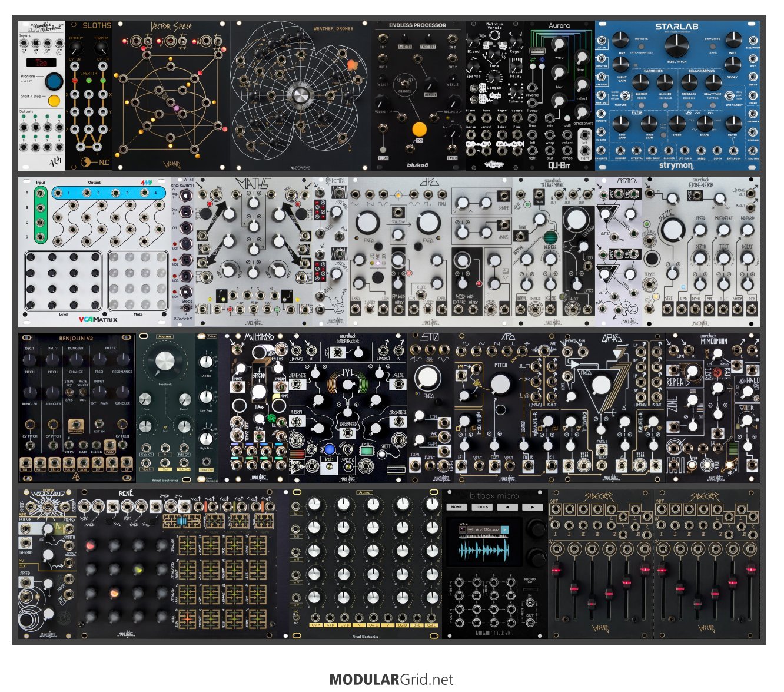
Task: Hit the yellow Start/Stop button on Pamela's Workout
Action: [x=54, y=100]
